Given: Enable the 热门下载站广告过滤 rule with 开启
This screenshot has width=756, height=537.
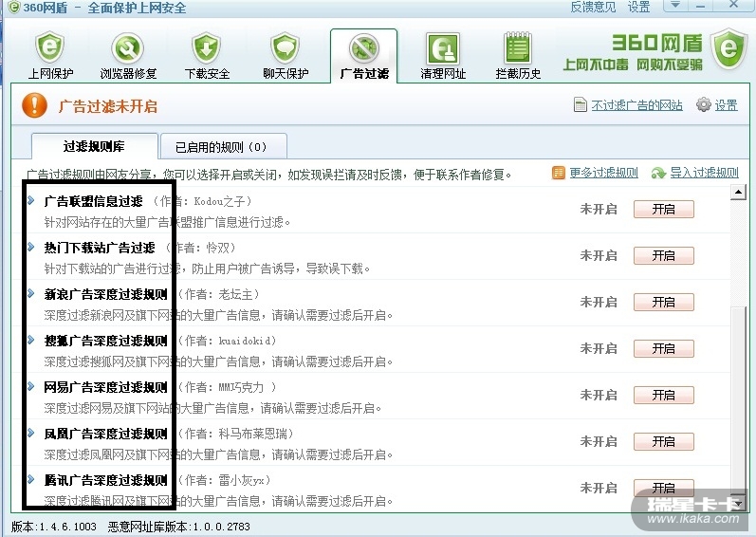Looking at the screenshot, I should 663,255.
